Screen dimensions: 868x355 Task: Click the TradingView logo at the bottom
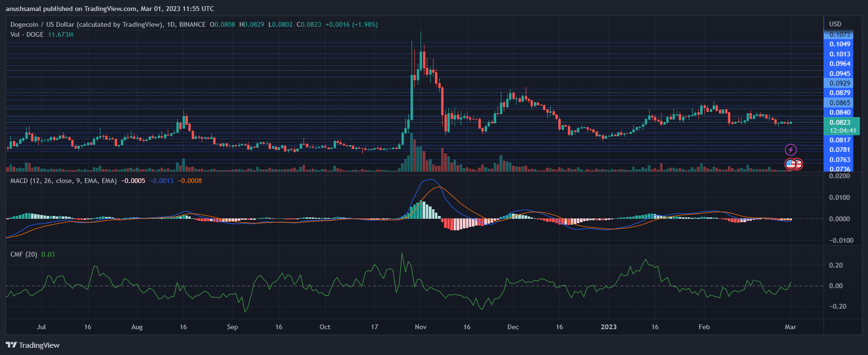click(x=33, y=345)
